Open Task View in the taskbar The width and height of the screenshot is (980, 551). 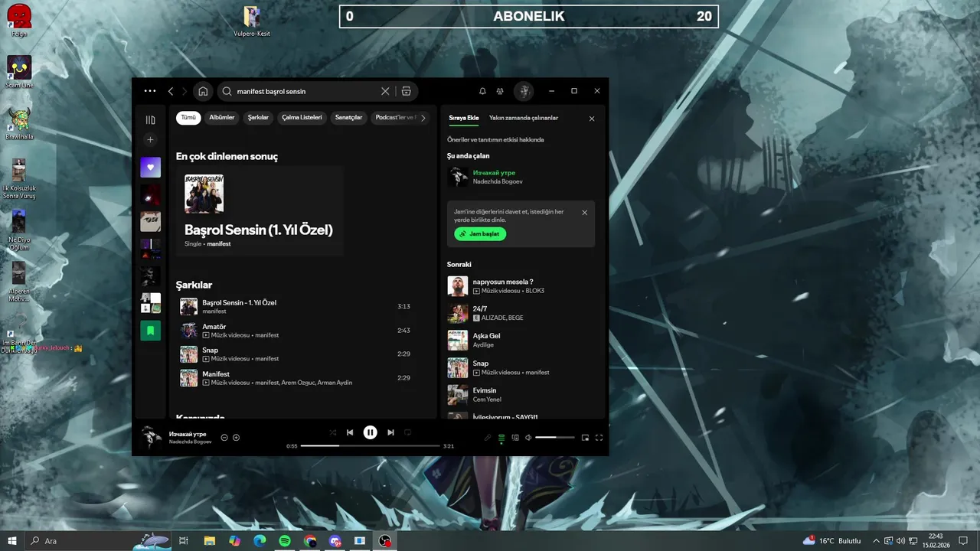click(184, 541)
